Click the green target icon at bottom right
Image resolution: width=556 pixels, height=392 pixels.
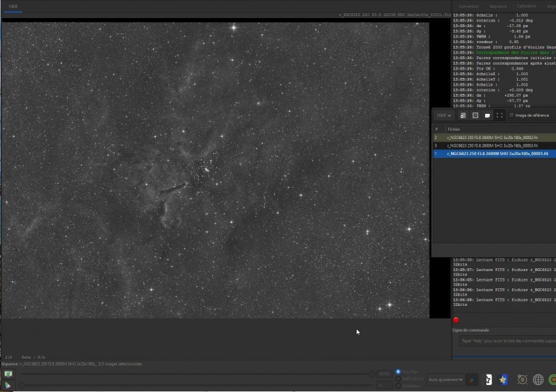(553, 379)
